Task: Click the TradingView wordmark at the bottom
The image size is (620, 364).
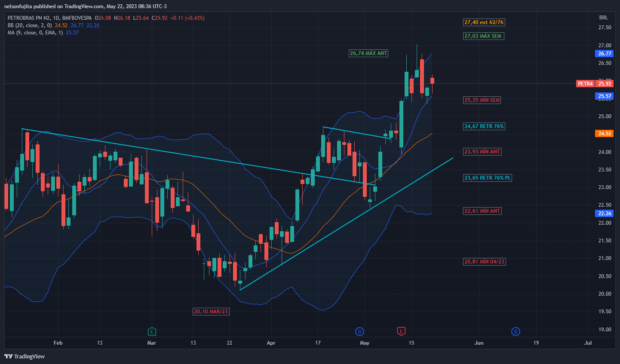Action: click(x=29, y=356)
